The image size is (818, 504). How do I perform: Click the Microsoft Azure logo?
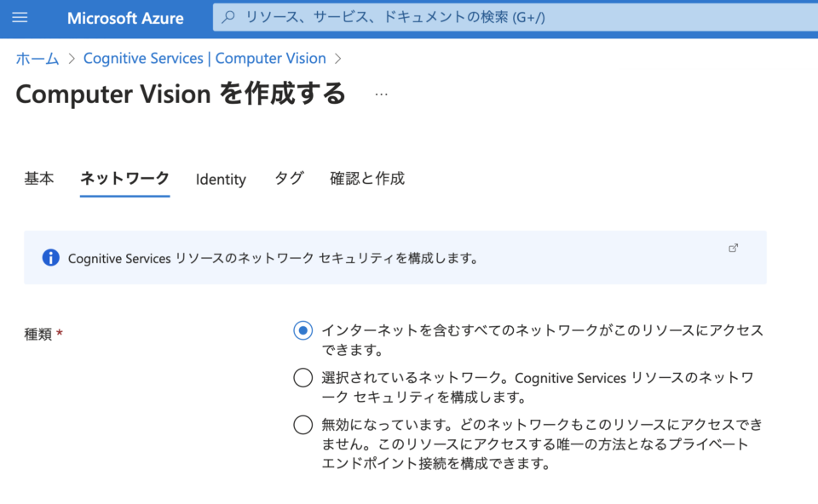(125, 17)
